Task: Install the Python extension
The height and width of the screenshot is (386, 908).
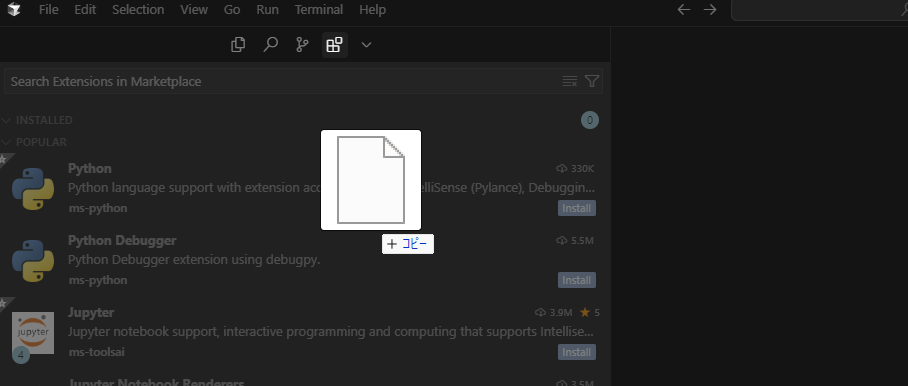Action: click(x=577, y=208)
